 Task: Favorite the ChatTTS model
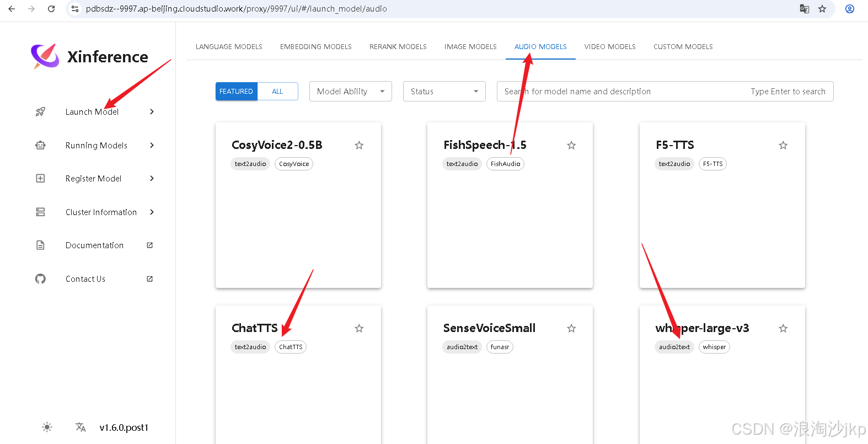point(359,328)
